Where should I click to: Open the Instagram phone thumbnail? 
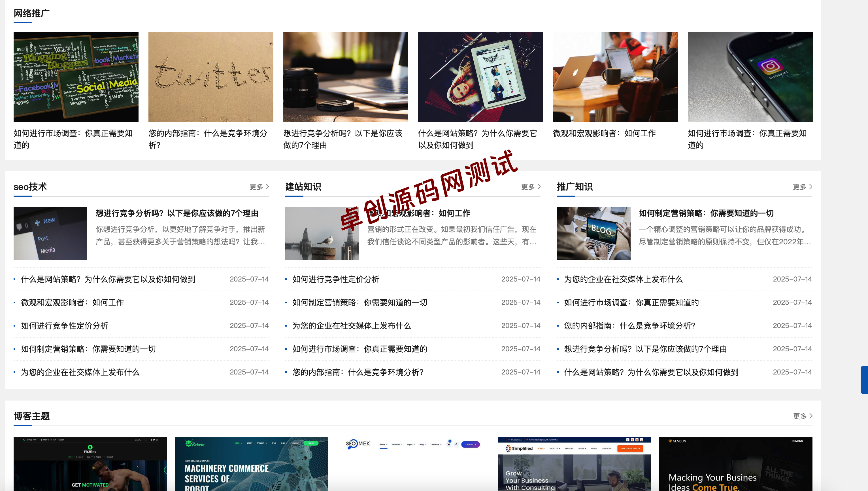(750, 77)
